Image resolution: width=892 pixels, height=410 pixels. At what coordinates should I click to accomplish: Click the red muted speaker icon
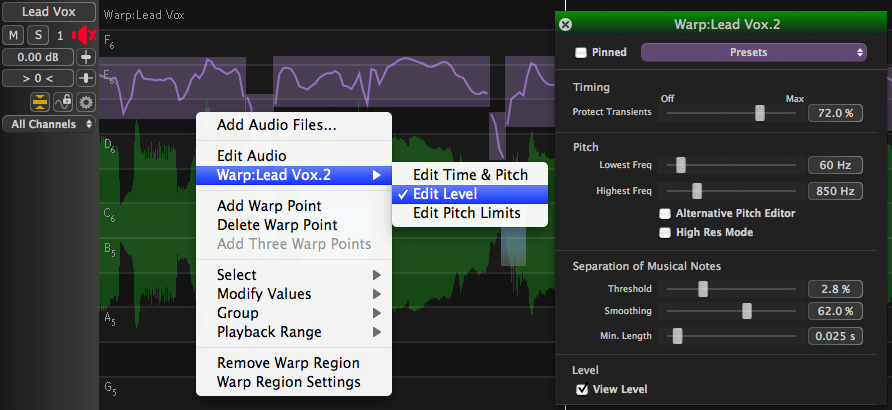tap(82, 35)
